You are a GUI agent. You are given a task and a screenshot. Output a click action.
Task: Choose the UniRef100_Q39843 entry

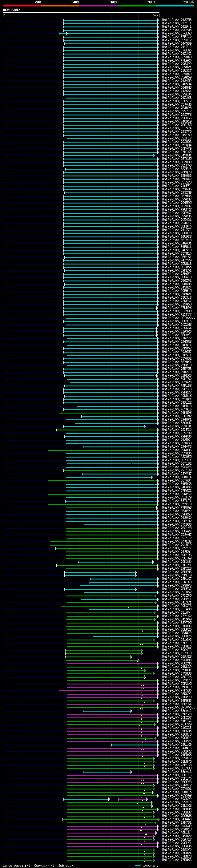pyautogui.click(x=177, y=57)
